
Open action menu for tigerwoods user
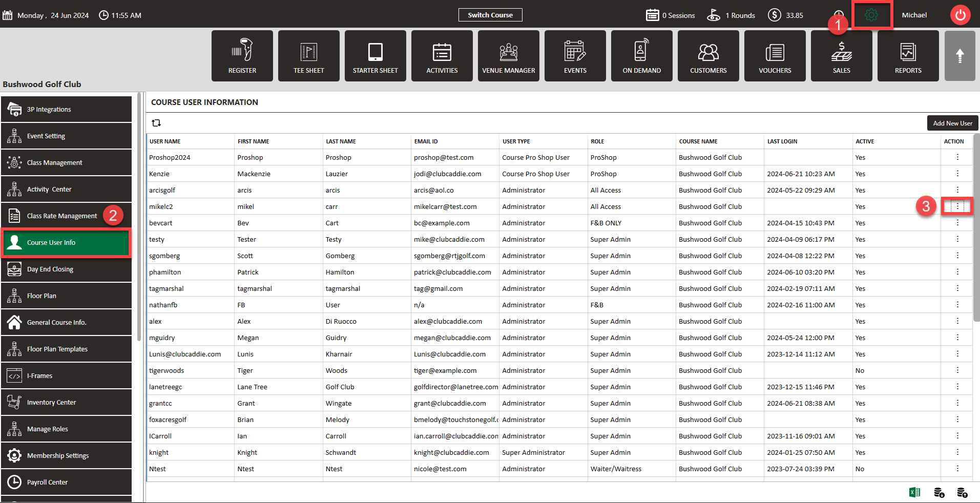(x=957, y=370)
